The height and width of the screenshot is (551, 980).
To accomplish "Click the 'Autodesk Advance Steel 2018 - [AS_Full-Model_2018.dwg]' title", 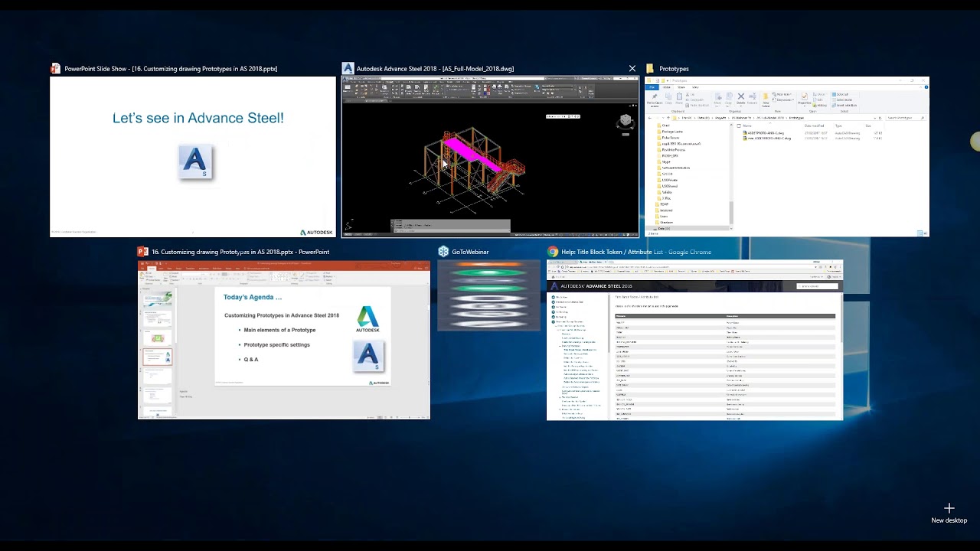I will click(x=435, y=69).
